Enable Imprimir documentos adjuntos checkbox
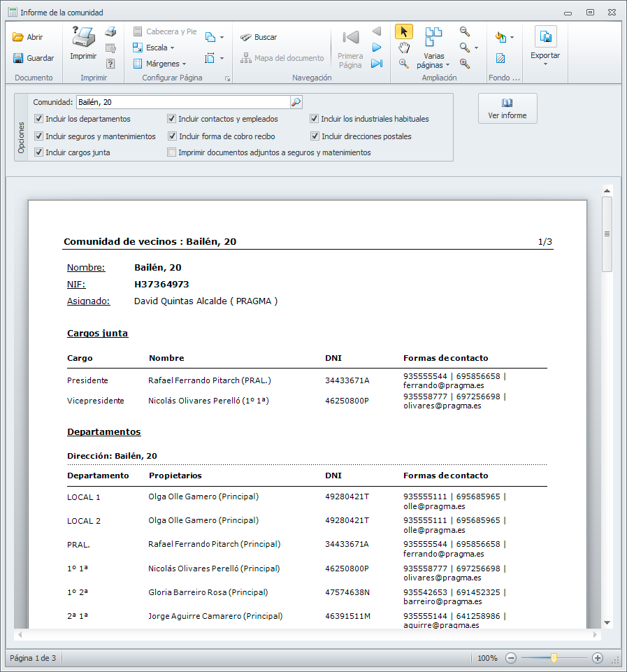 coord(172,152)
